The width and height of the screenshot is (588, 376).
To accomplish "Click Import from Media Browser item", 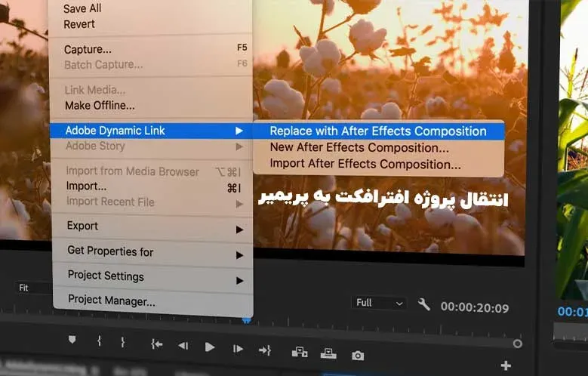I will 152,171.
